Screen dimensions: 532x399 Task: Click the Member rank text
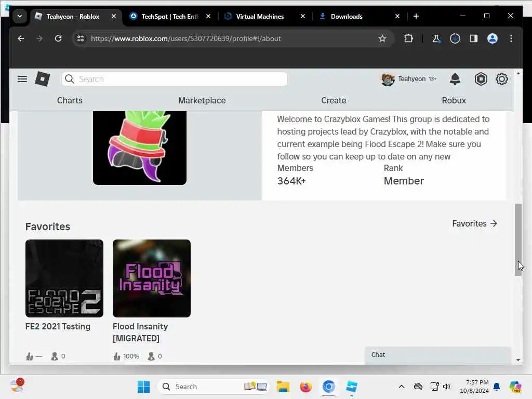(404, 181)
